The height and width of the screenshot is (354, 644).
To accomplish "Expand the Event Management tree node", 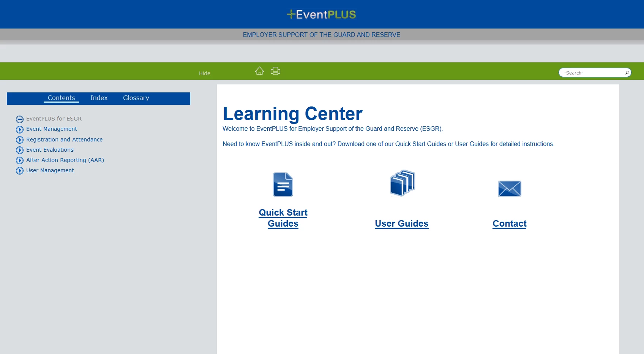I will 20,129.
